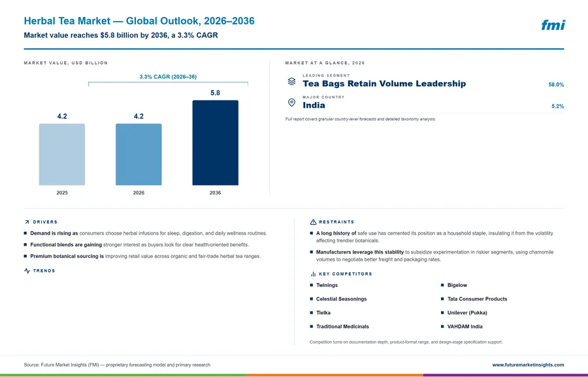Click 'Tea Bags Retain Volume Leadership' heading

[384, 84]
